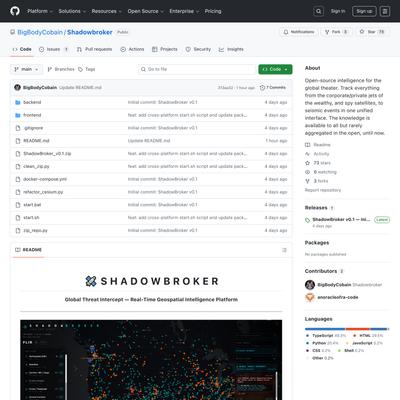Open the Projects tab
Image resolution: width=400 pixels, height=400 pixels.
(165, 49)
